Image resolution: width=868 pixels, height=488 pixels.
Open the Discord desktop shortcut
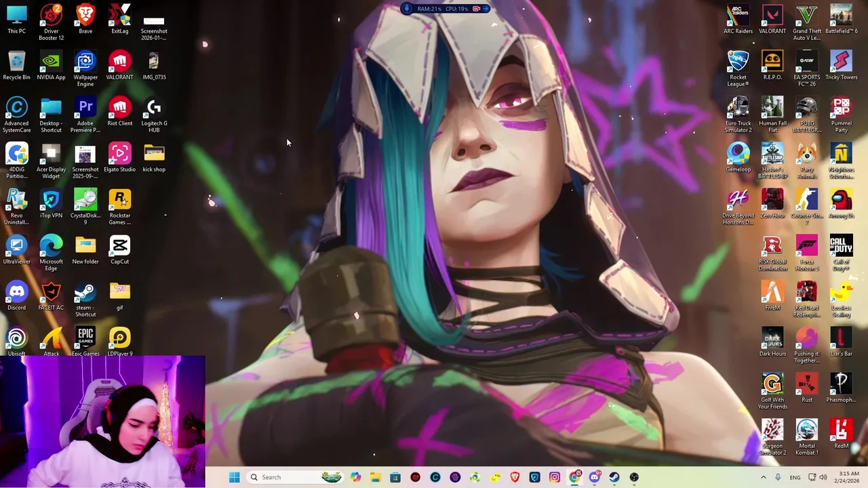pyautogui.click(x=17, y=296)
